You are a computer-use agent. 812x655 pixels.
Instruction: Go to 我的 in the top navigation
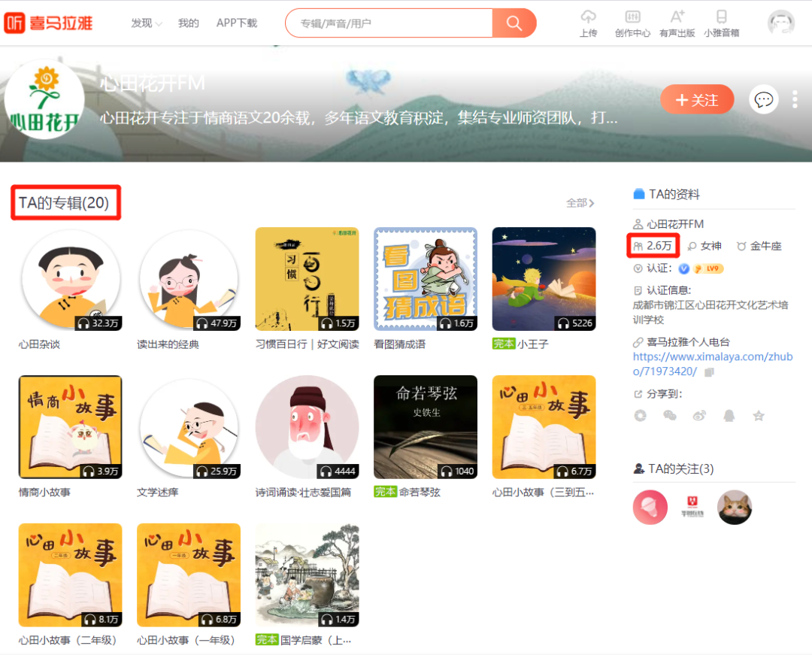pos(189,23)
